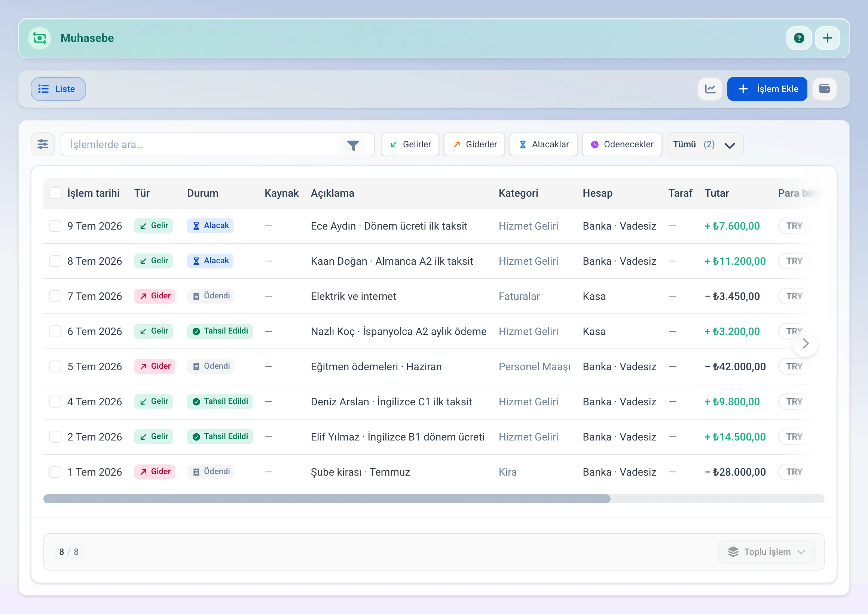Click the Muhasebe app logo icon
868x614 pixels.
(40, 38)
